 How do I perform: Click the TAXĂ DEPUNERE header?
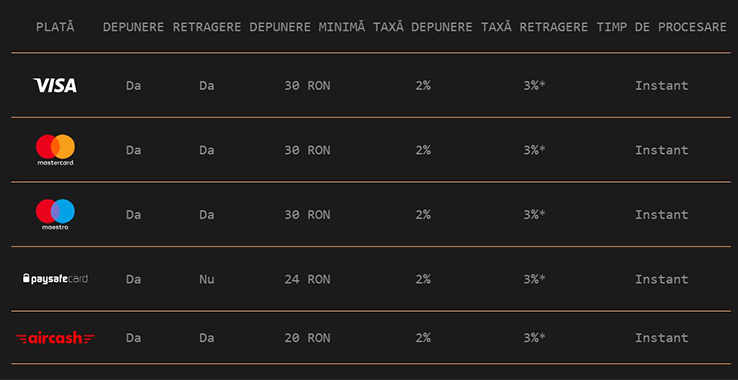pyautogui.click(x=423, y=27)
